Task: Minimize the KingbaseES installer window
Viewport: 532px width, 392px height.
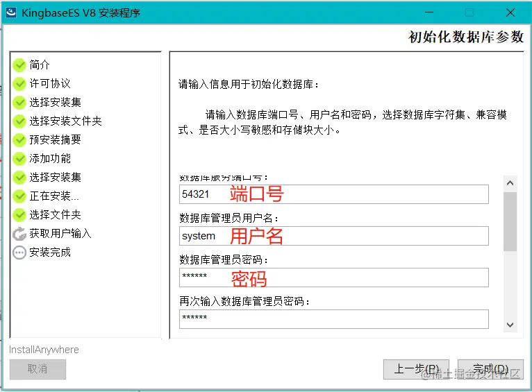Action: (429, 12)
